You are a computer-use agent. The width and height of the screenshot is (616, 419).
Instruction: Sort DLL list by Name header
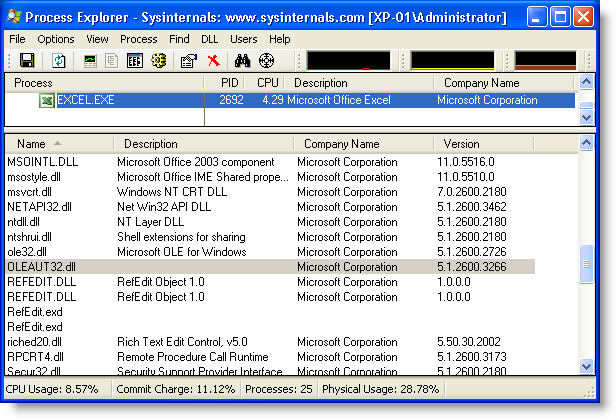(x=60, y=144)
